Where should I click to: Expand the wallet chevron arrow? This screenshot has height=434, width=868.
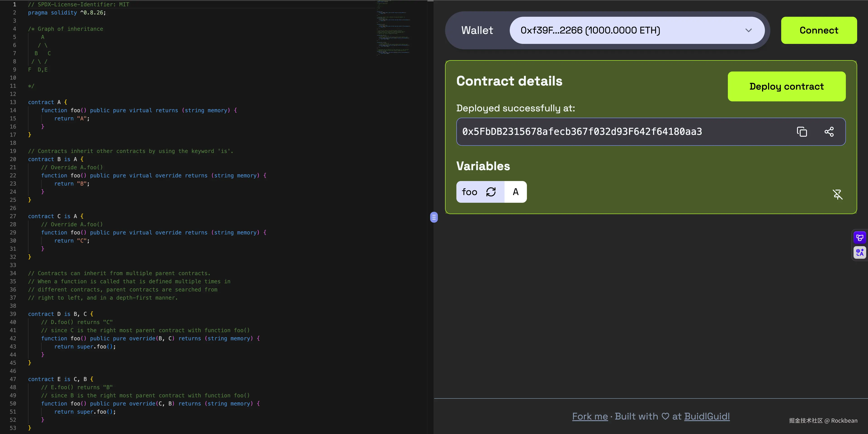pyautogui.click(x=748, y=30)
